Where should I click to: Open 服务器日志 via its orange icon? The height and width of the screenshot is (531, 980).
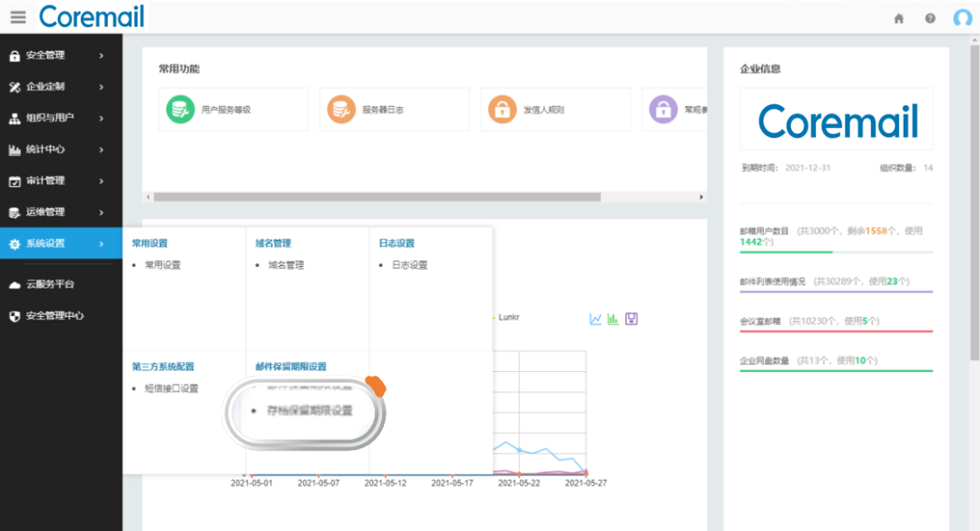(342, 109)
